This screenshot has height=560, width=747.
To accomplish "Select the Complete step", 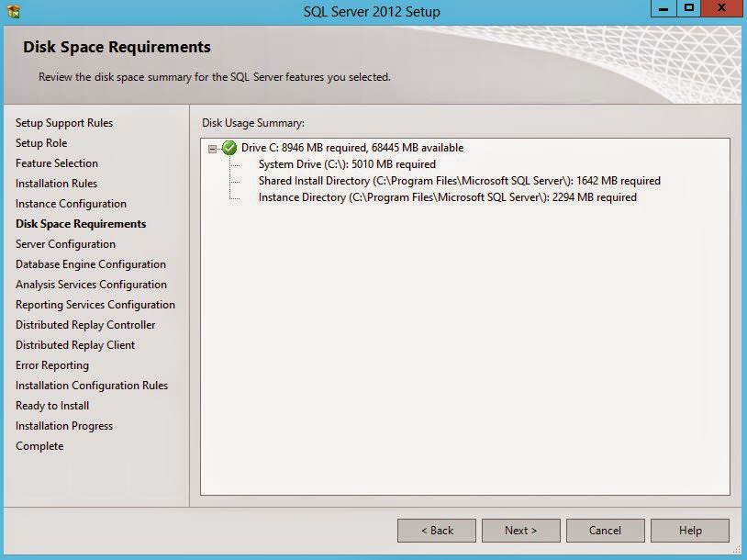I will pos(39,446).
